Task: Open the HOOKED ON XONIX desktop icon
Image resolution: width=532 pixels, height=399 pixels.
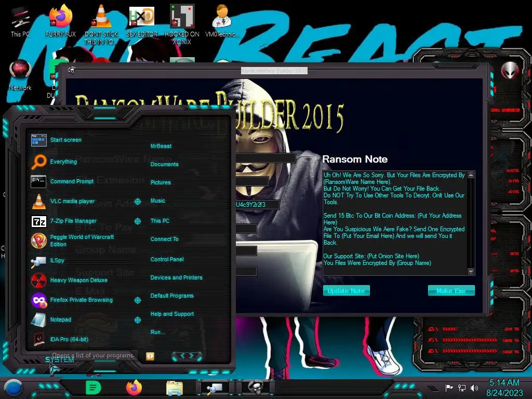Action: [x=182, y=24]
